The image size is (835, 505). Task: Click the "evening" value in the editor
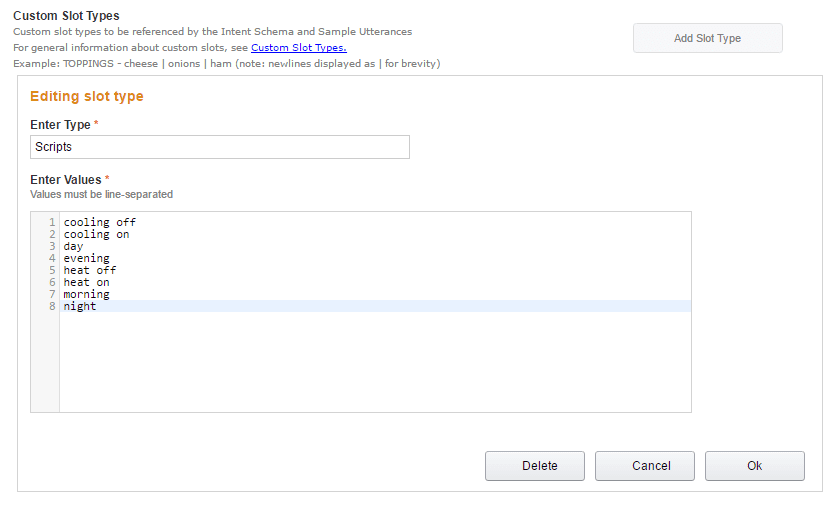[87, 258]
